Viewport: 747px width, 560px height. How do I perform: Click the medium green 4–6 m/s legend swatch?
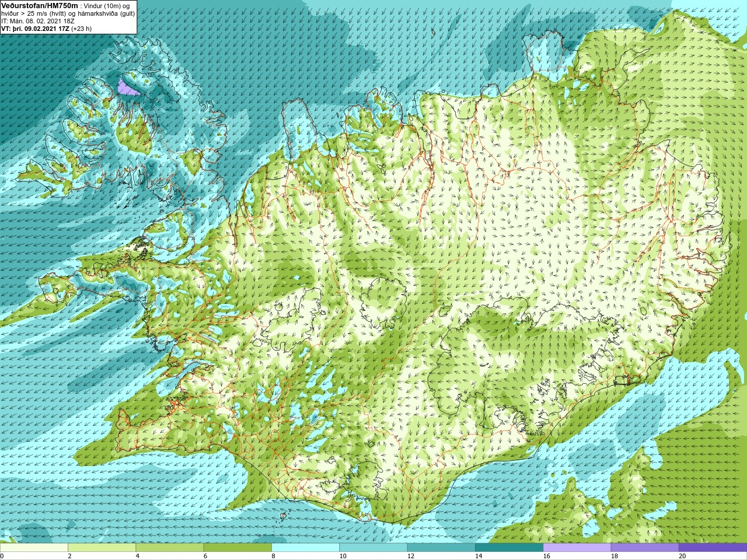coord(169,547)
